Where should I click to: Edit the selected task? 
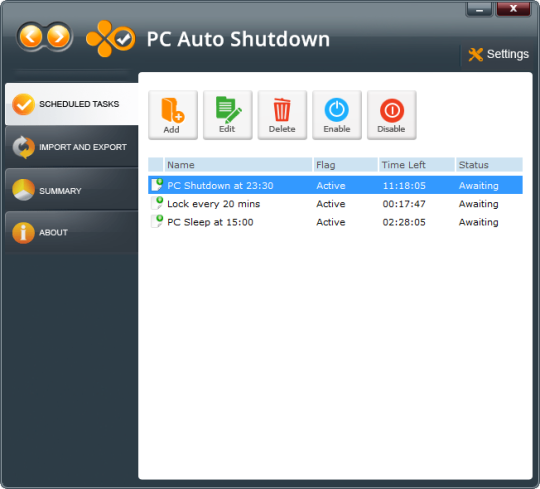228,115
